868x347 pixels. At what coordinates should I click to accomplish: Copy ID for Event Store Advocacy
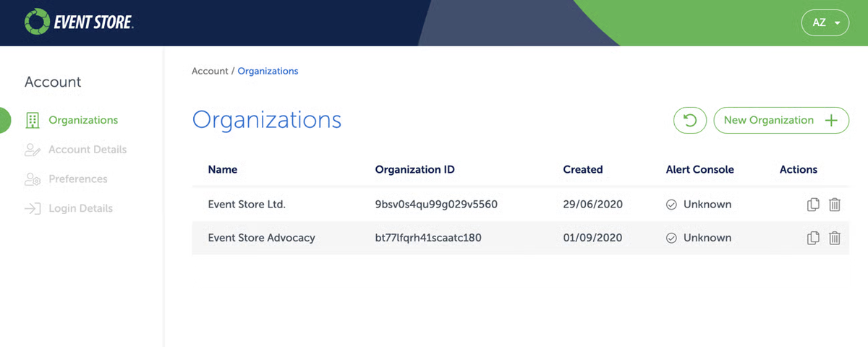pos(813,237)
